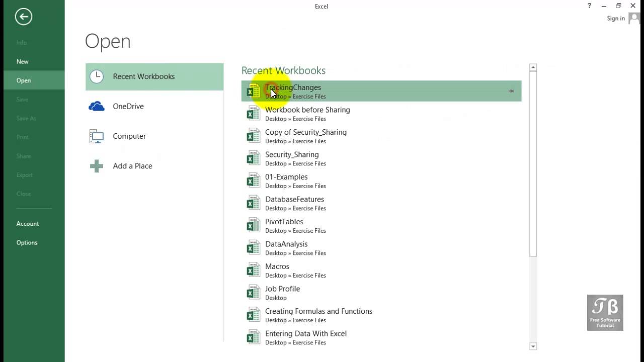This screenshot has width=644, height=362.
Task: Open the Security_Sharing workbook name
Action: coord(292,154)
